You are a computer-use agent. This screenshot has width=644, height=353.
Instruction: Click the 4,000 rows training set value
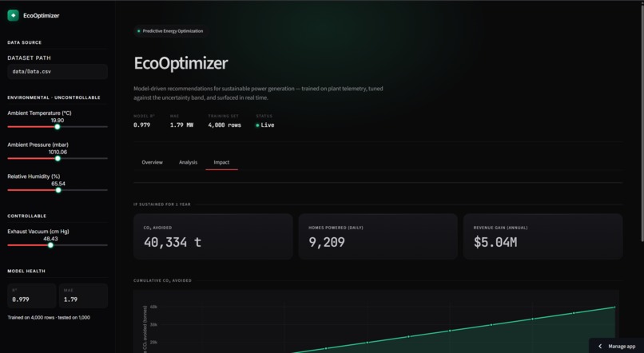[225, 125]
